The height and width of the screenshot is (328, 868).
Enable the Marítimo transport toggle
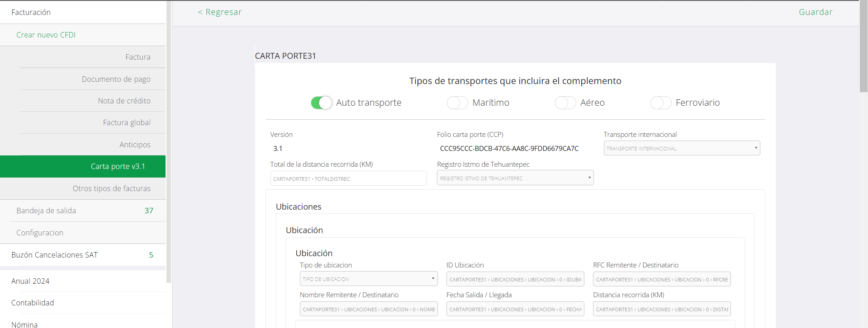(457, 103)
